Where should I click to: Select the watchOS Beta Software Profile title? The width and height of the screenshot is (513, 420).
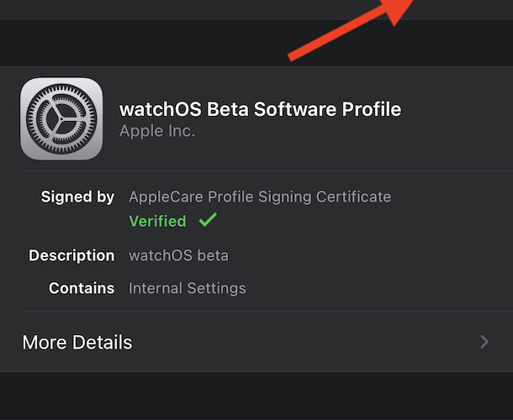pos(260,109)
